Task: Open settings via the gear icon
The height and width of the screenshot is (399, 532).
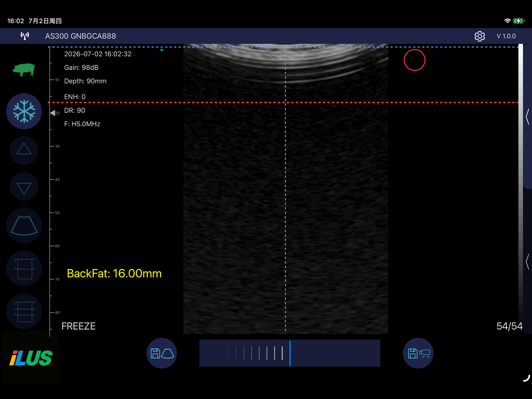Action: tap(480, 36)
